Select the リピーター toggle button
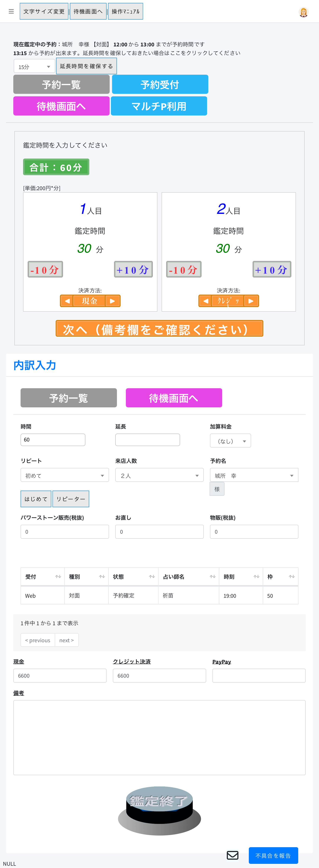 pos(71,499)
